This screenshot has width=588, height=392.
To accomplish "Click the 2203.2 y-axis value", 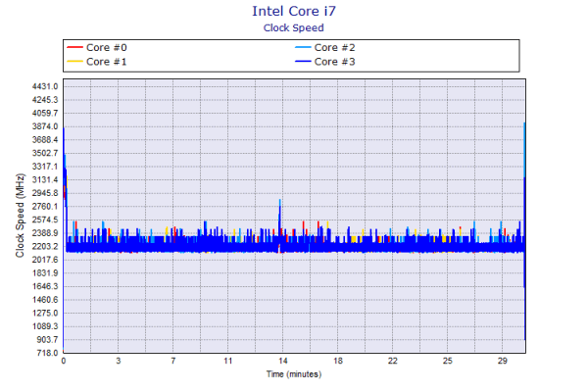I will pos(45,246).
